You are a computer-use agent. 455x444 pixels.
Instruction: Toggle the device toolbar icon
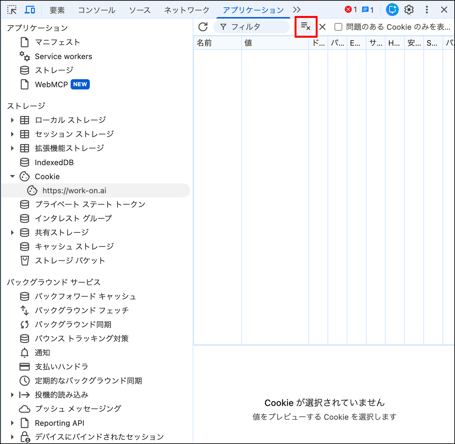click(30, 10)
